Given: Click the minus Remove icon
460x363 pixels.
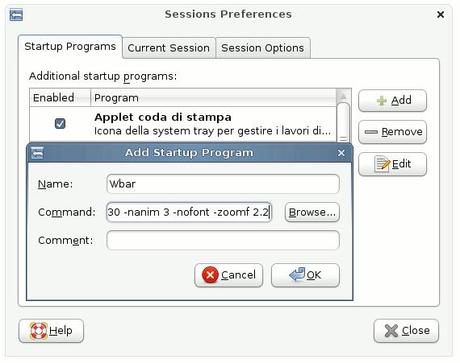Looking at the screenshot, I should [371, 132].
